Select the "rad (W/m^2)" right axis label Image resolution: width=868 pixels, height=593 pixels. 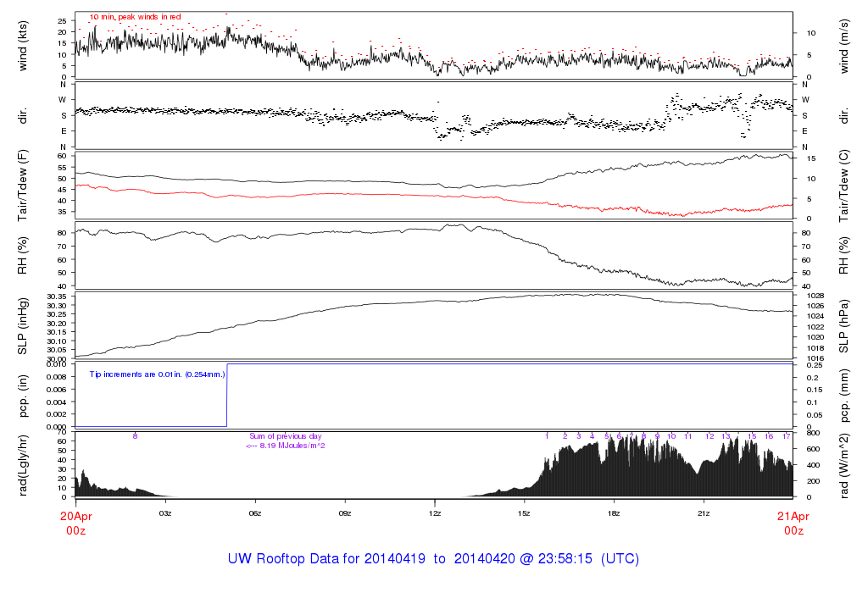tap(843, 464)
